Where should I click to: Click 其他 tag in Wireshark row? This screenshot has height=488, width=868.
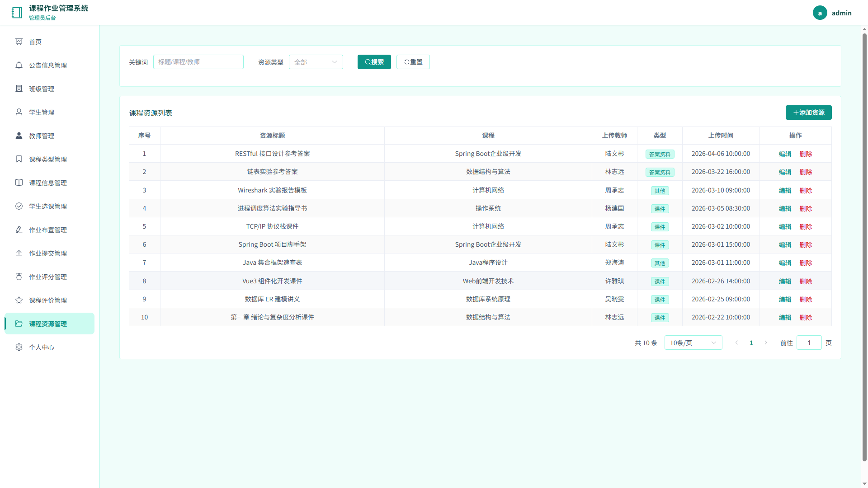click(660, 191)
